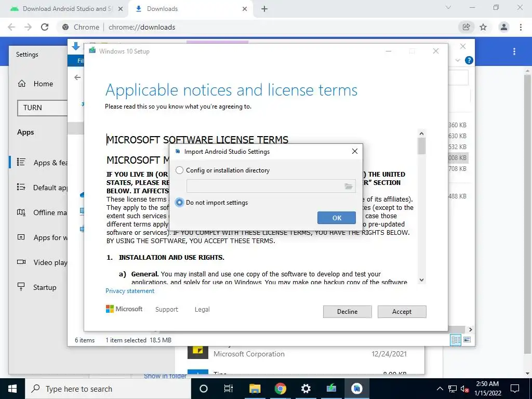This screenshot has height=399, width=532.
Task: Click the license text scrollbar thumb
Action: [x=421, y=146]
